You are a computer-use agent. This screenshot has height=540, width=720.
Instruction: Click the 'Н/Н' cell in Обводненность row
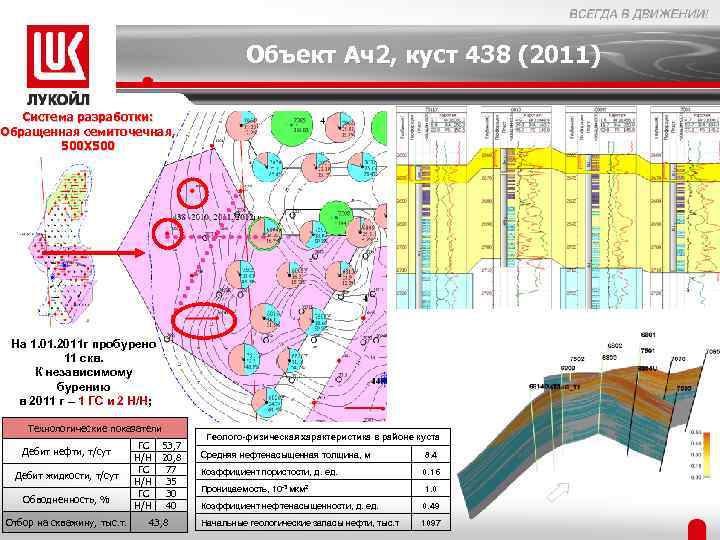pos(144,506)
